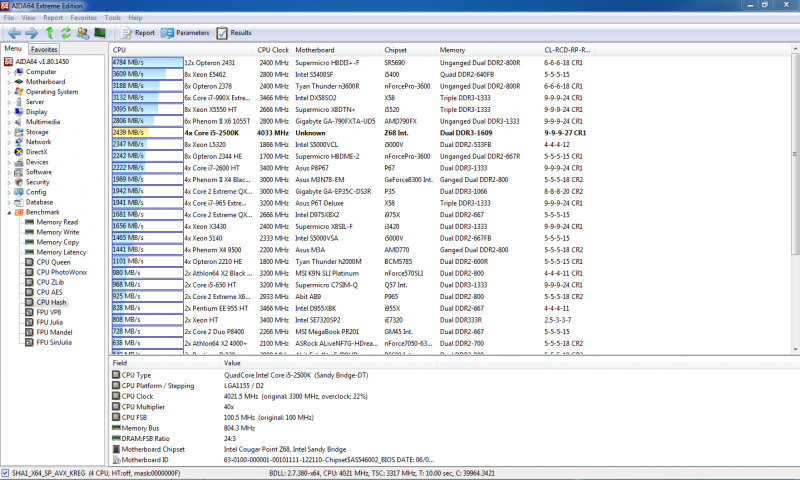Open the File menu
Screen dimensions: 800x480
[x=9, y=18]
